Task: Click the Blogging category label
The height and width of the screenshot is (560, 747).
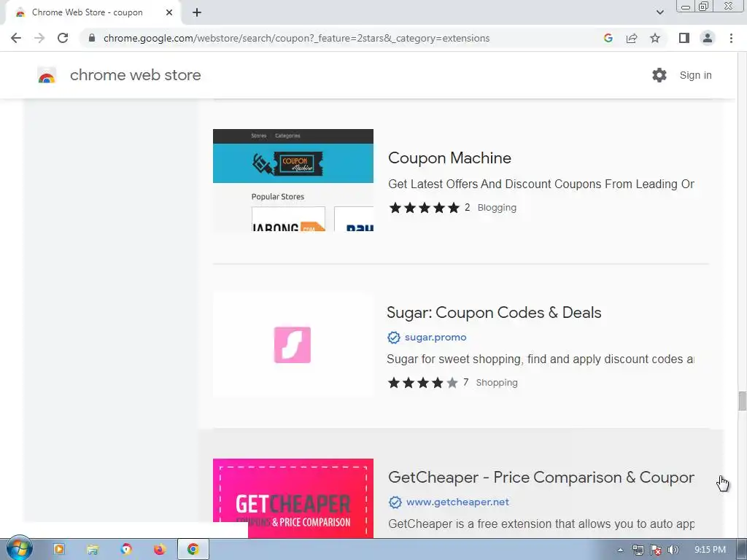Action: (x=497, y=208)
